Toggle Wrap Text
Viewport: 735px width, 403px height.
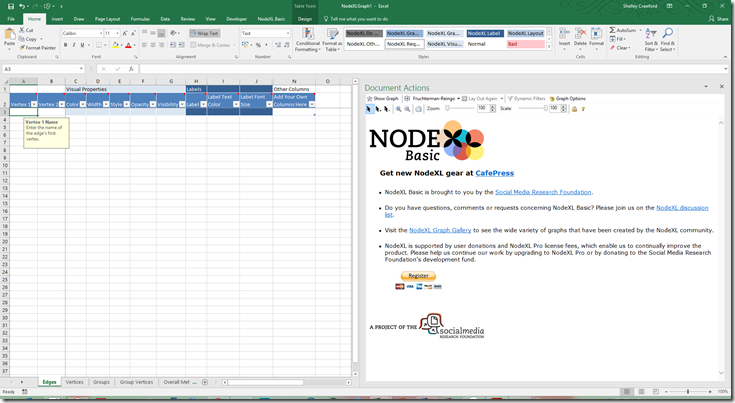click(204, 33)
